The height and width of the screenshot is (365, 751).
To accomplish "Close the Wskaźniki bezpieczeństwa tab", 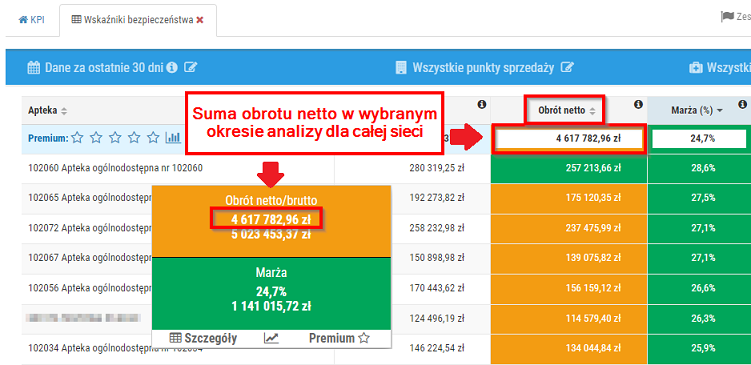I will pos(200,20).
